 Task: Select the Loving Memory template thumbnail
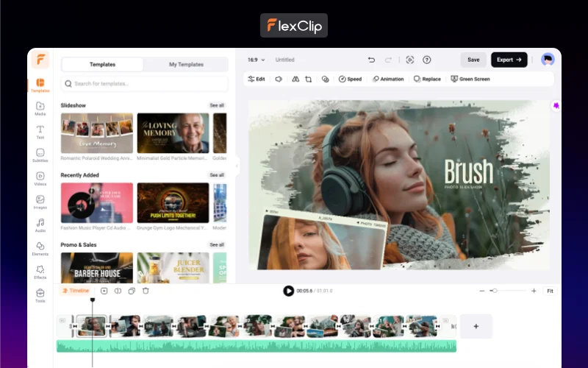(173, 133)
